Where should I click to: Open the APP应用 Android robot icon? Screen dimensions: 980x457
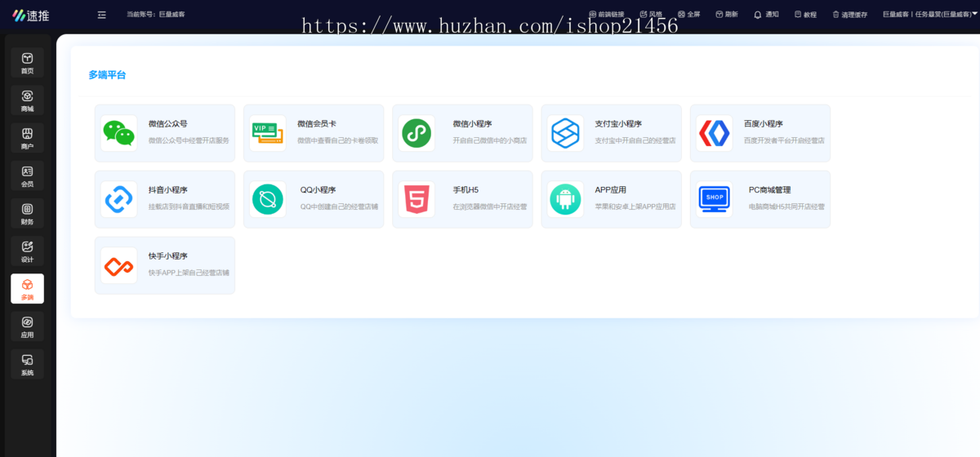pyautogui.click(x=565, y=199)
